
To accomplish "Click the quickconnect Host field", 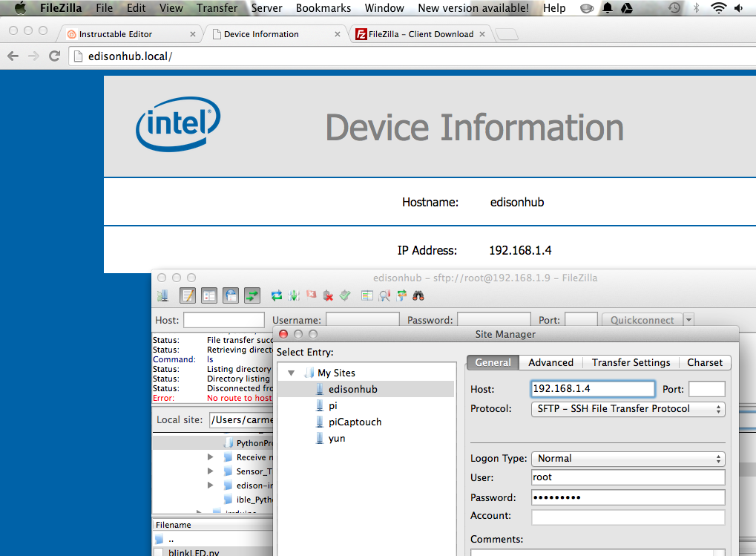I will click(x=224, y=320).
